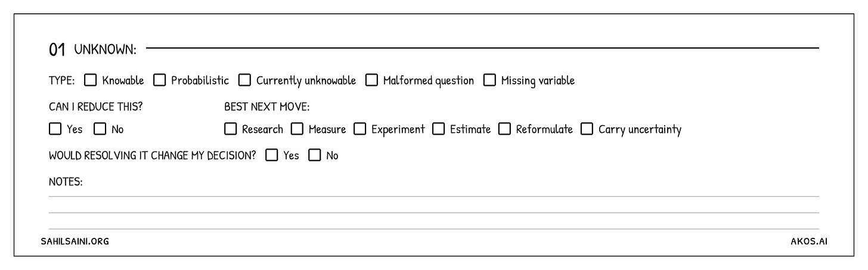This screenshot has height=270, width=868.
Task: Check the Estimate checkbox
Action: 438,129
